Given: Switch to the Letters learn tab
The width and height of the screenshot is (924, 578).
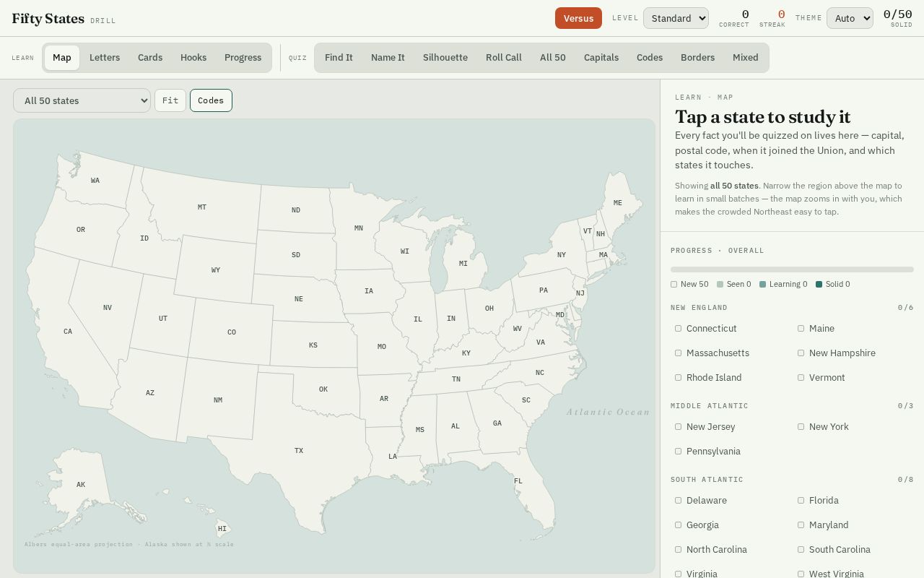Looking at the screenshot, I should (x=105, y=58).
